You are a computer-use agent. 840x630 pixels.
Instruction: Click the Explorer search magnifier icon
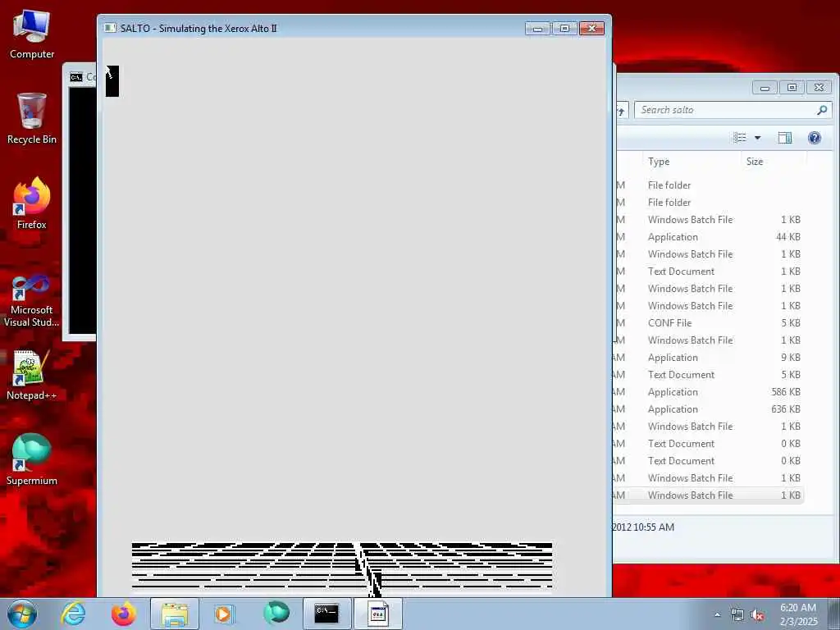(x=822, y=110)
